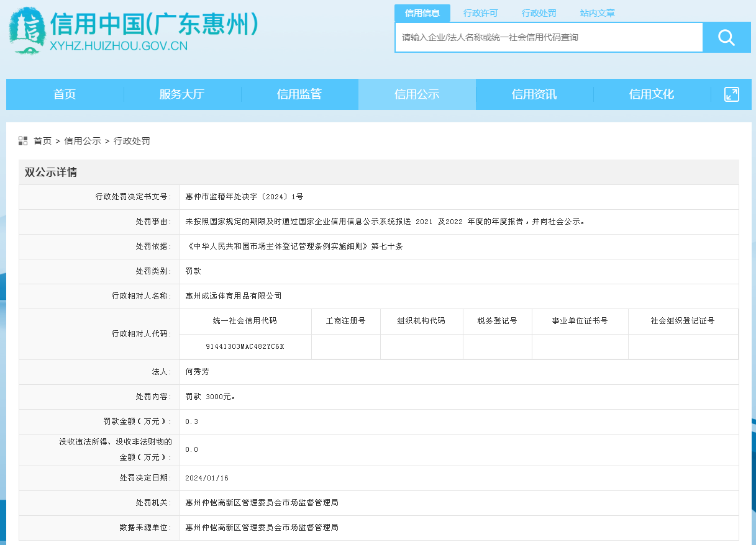Image resolution: width=756 pixels, height=545 pixels.
Task: Click the penalty type value 罚款
Action: 193,271
